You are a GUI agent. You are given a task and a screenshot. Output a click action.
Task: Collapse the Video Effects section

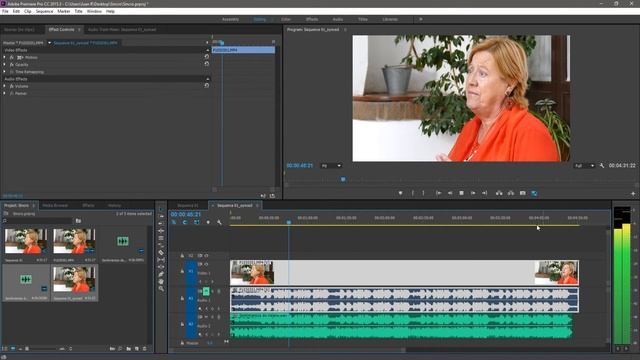click(207, 50)
